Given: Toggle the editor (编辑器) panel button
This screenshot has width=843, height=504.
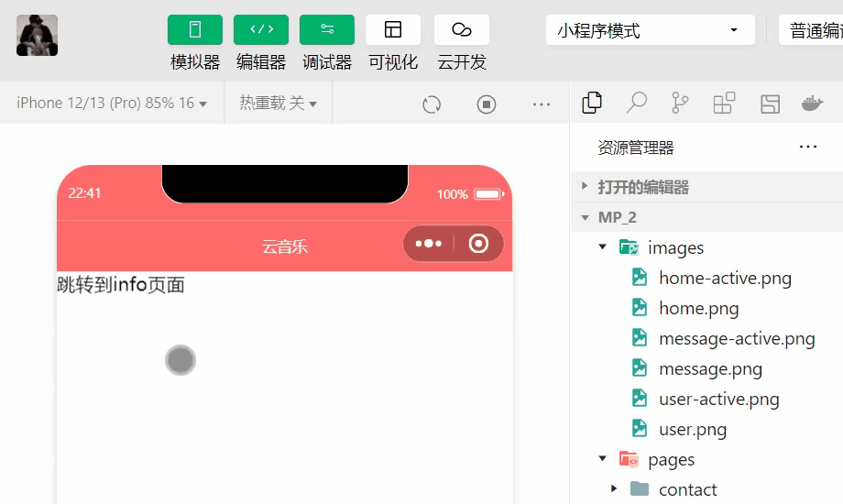Looking at the screenshot, I should (x=261, y=29).
